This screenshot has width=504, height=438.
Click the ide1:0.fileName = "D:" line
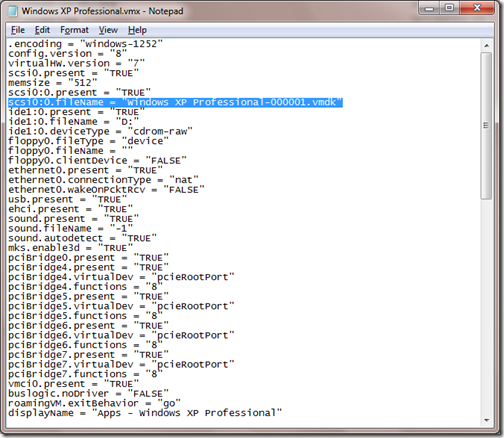73,121
